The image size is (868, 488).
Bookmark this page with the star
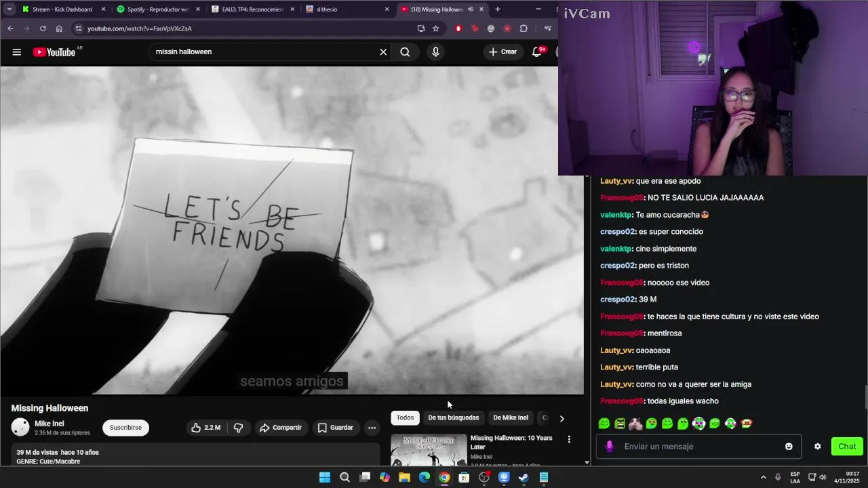(435, 28)
